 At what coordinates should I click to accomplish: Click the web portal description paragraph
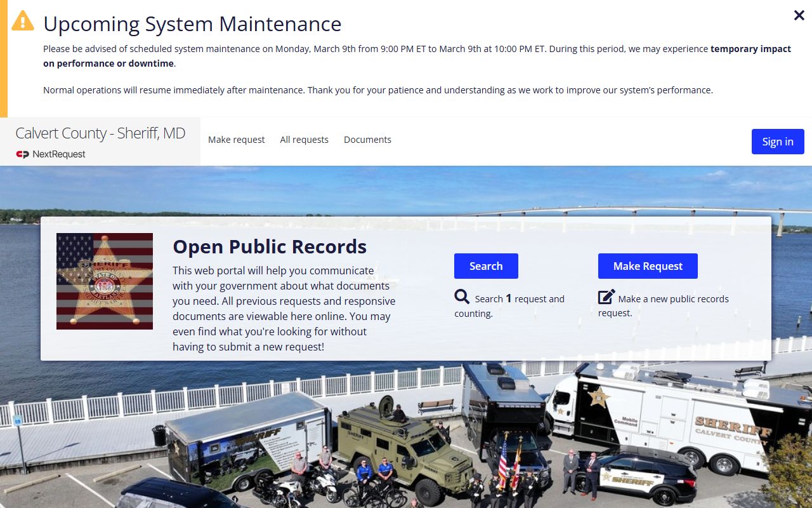(x=284, y=309)
